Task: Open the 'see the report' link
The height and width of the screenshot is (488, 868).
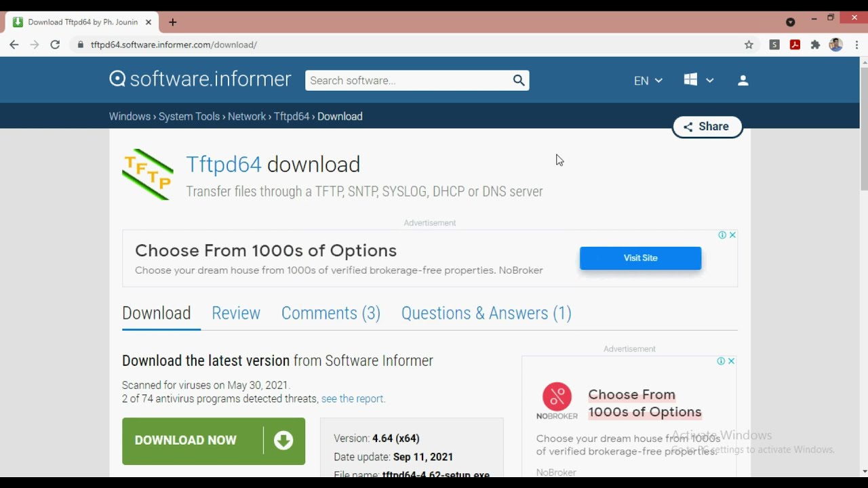Action: [x=353, y=399]
